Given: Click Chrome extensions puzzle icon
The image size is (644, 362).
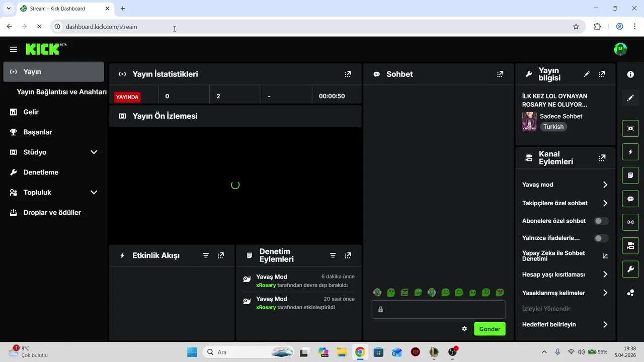Looking at the screenshot, I should tap(597, 27).
